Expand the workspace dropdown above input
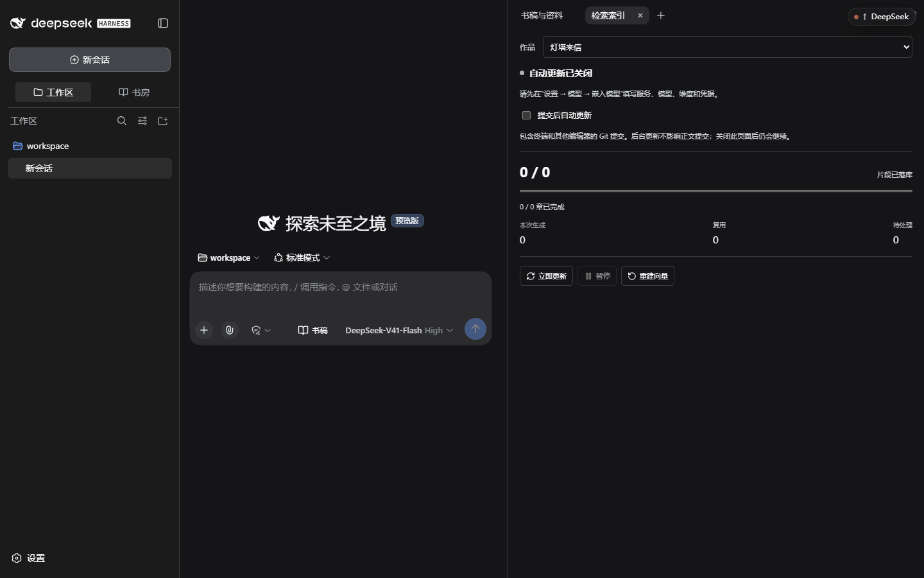 tap(229, 258)
